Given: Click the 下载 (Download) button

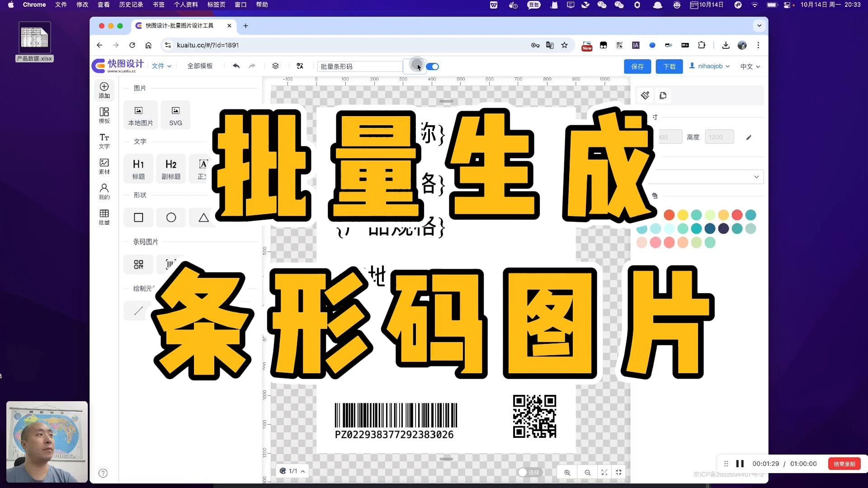Looking at the screenshot, I should 669,66.
